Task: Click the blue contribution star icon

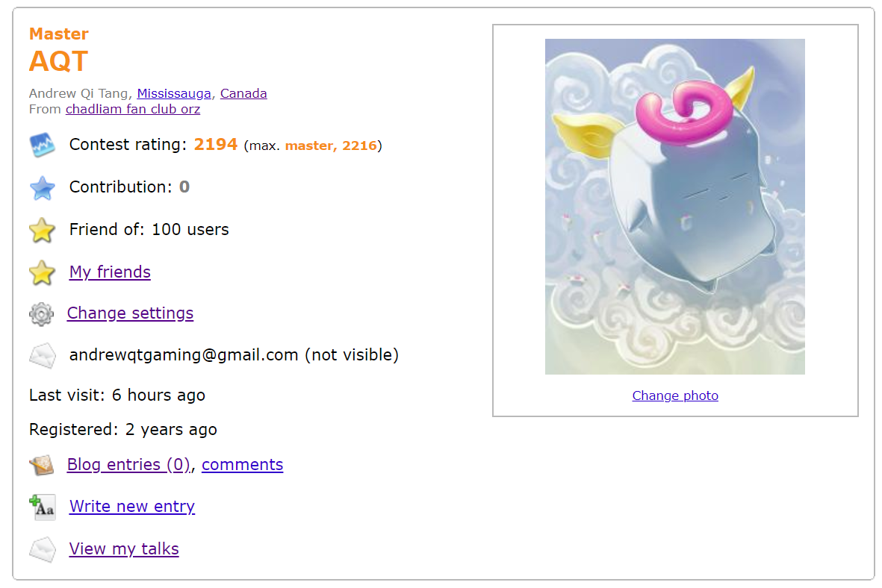Action: point(42,188)
